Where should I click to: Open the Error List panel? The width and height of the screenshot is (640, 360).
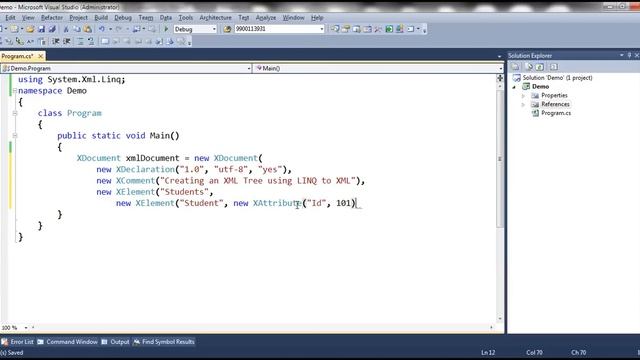[x=18, y=342]
